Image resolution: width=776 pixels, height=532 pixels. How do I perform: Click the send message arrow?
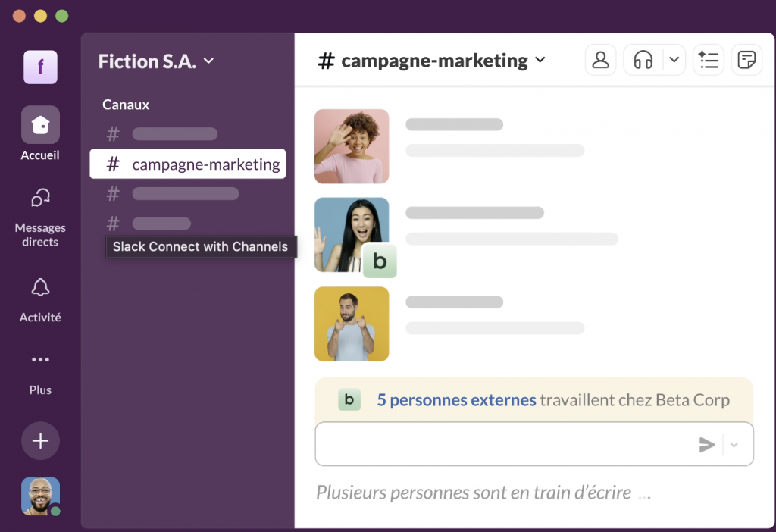coord(707,445)
